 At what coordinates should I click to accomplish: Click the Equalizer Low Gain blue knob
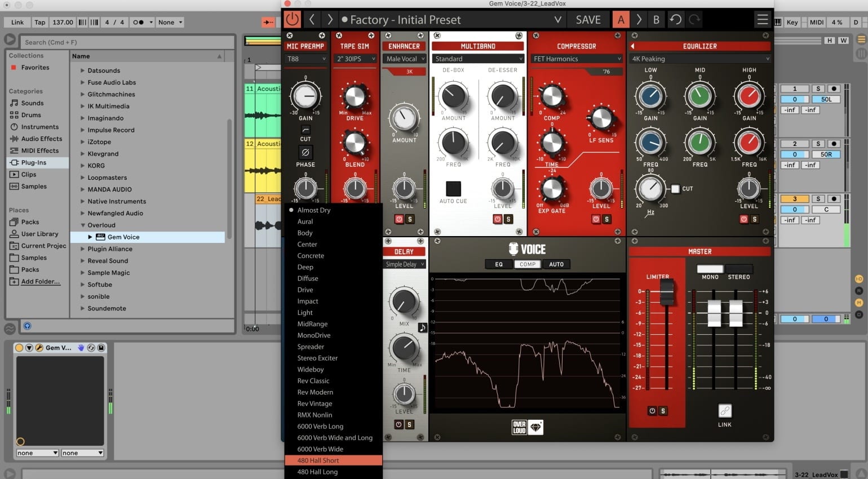pos(650,96)
